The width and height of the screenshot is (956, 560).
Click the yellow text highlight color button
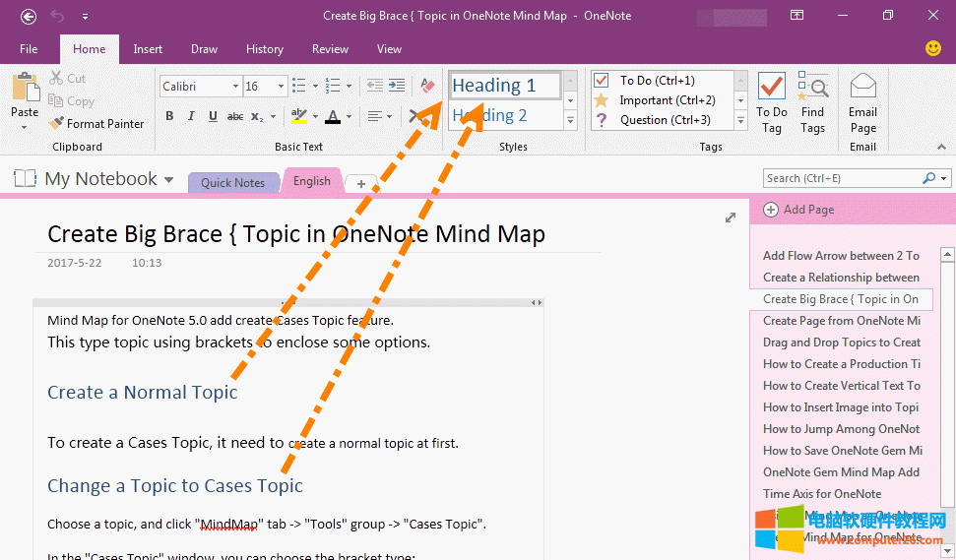click(x=297, y=116)
